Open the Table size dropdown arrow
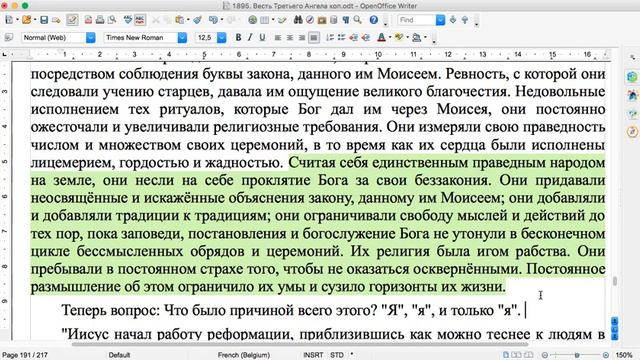 point(273,20)
